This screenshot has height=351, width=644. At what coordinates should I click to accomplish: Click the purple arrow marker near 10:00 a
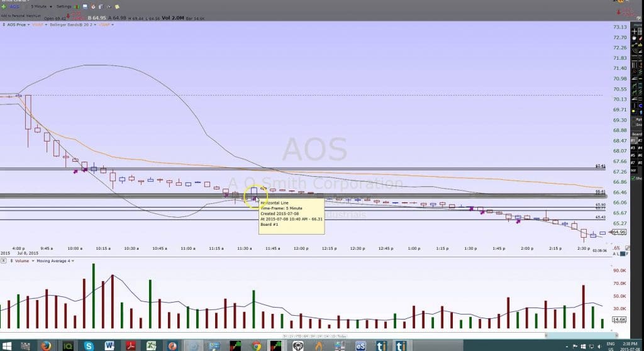click(x=75, y=171)
